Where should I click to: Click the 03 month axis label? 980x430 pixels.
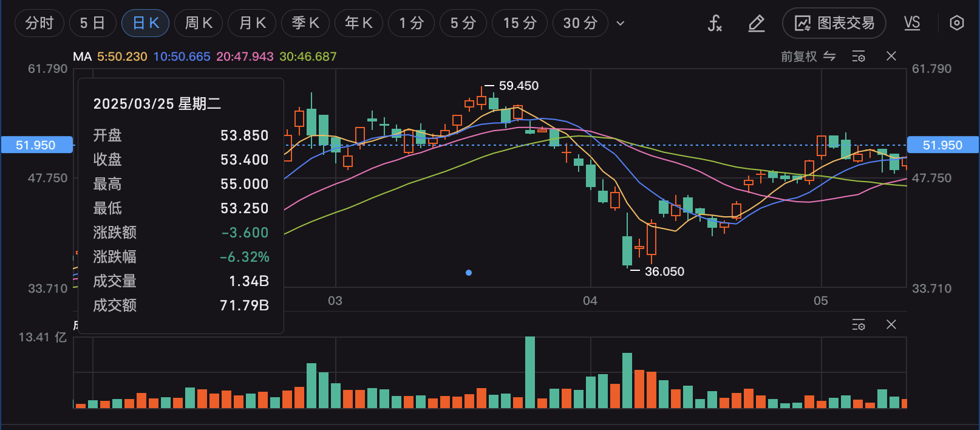pyautogui.click(x=335, y=301)
